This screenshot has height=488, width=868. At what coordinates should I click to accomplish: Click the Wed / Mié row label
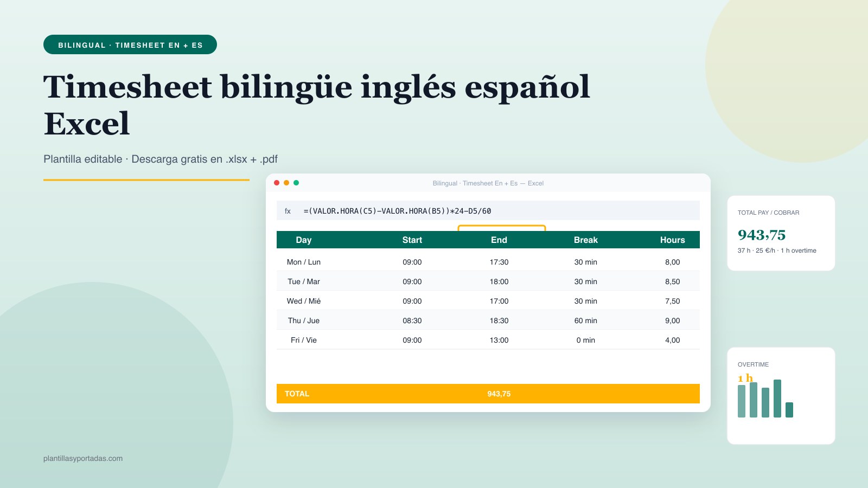tap(304, 301)
